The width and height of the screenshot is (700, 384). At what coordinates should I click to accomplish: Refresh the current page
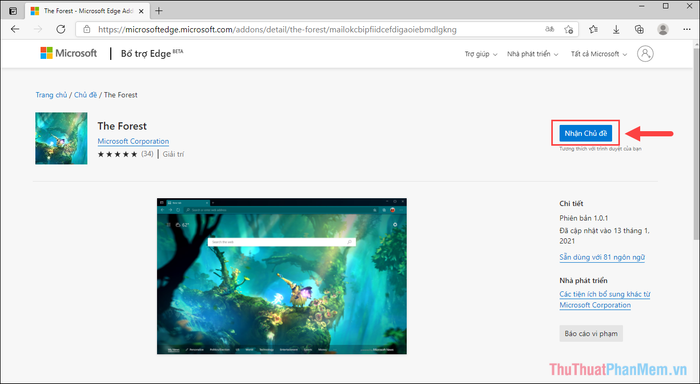point(61,29)
